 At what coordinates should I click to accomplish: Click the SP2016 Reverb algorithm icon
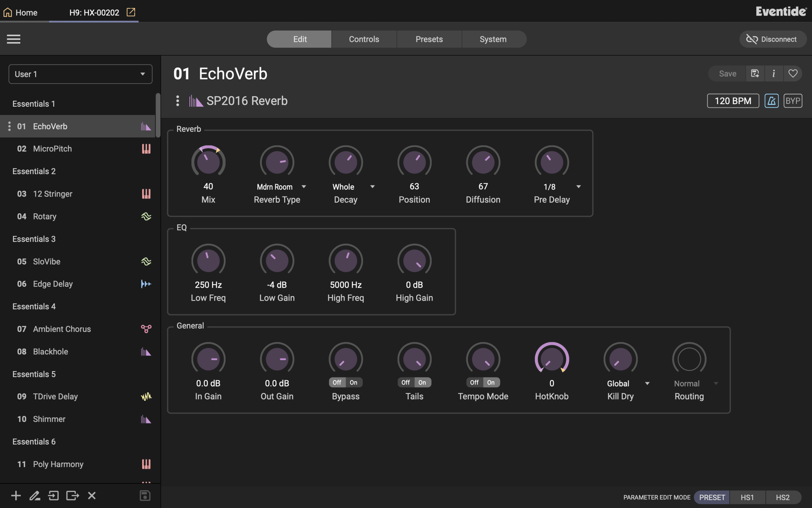click(196, 101)
